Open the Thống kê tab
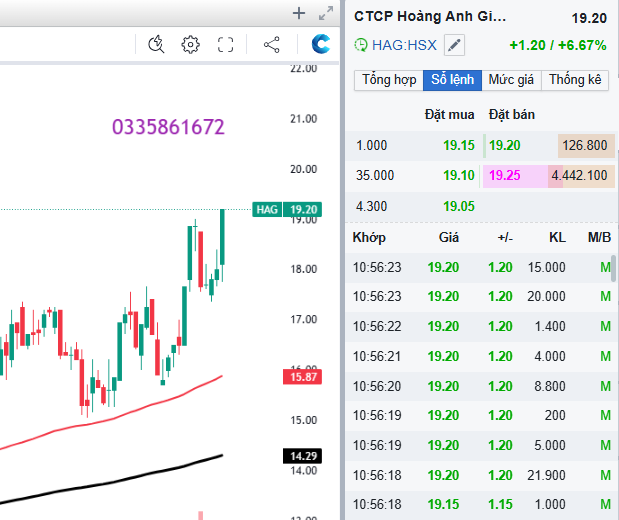The width and height of the screenshot is (619, 520). (x=575, y=80)
